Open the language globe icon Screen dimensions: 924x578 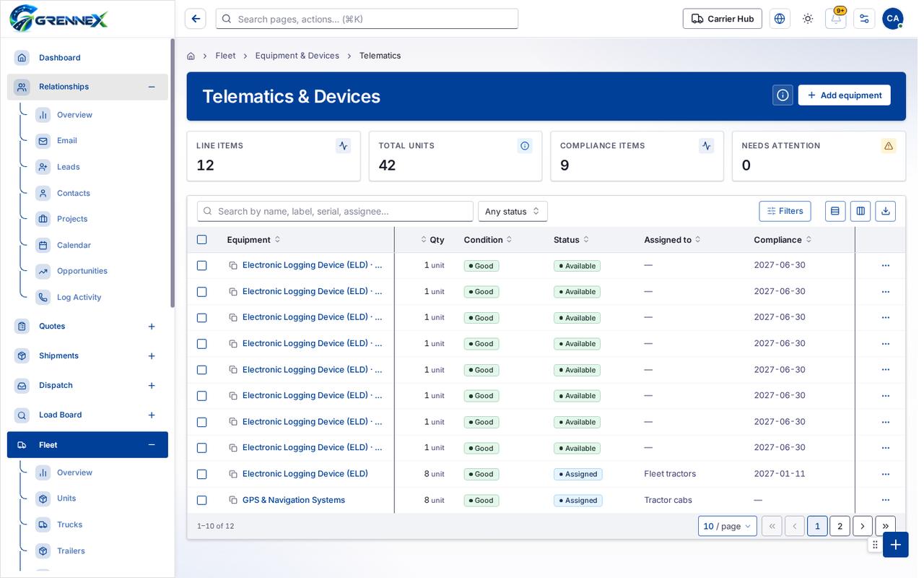tap(780, 19)
